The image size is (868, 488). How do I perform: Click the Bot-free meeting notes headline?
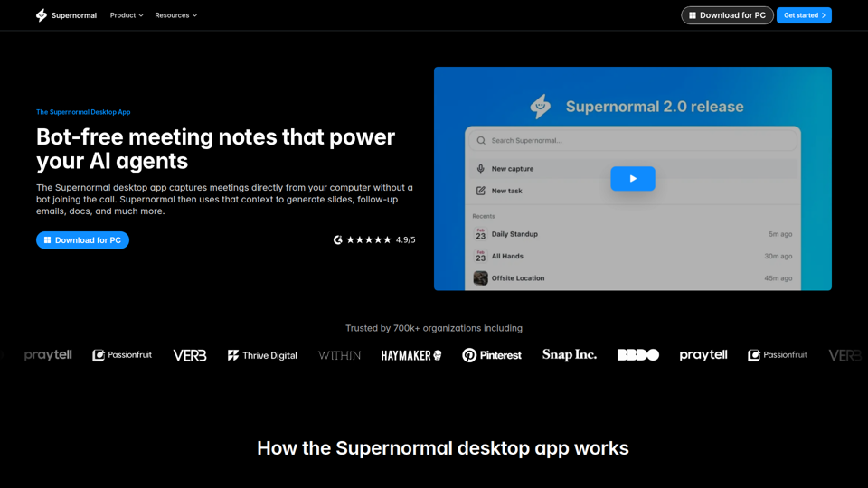pos(216,149)
